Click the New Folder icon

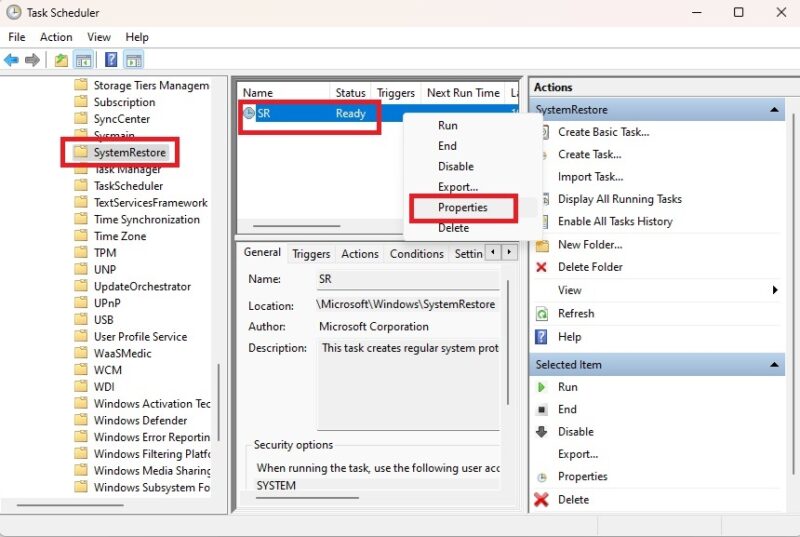542,245
